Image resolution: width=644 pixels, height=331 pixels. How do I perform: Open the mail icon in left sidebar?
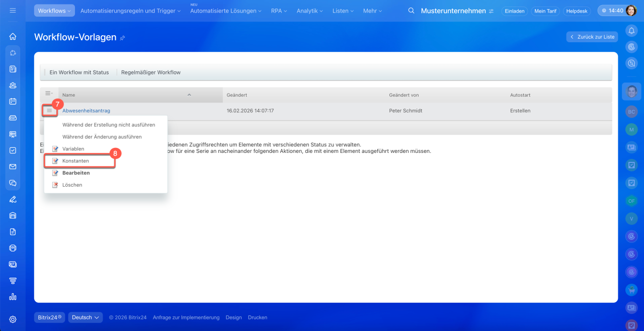point(13,167)
